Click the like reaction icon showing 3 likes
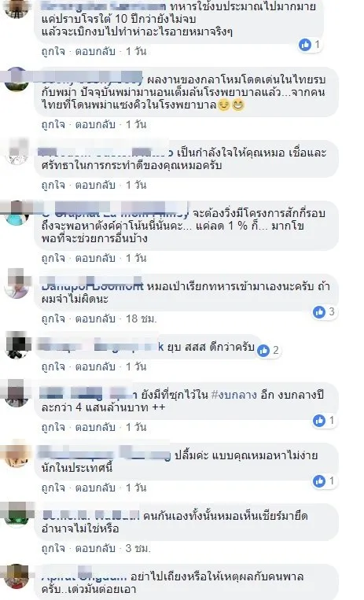 (319, 312)
